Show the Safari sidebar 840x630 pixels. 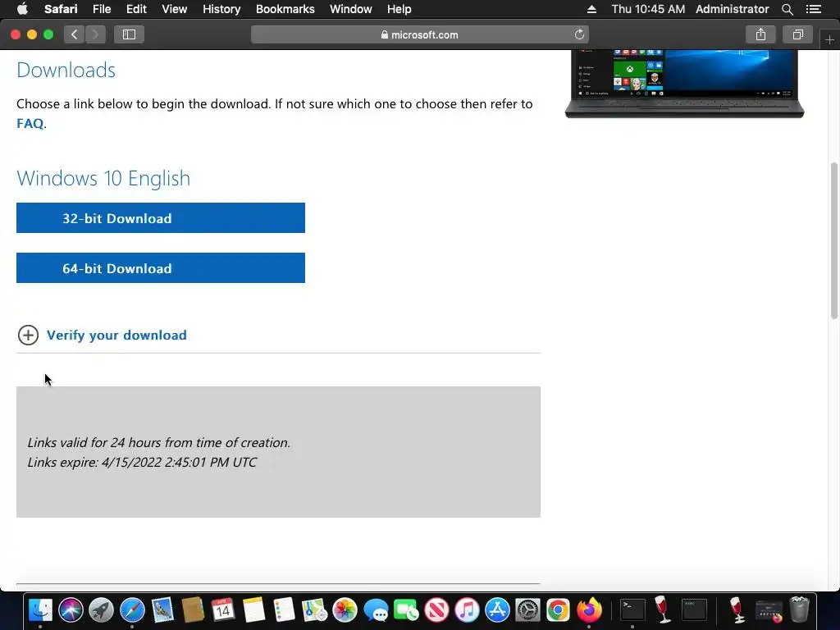[x=129, y=34]
